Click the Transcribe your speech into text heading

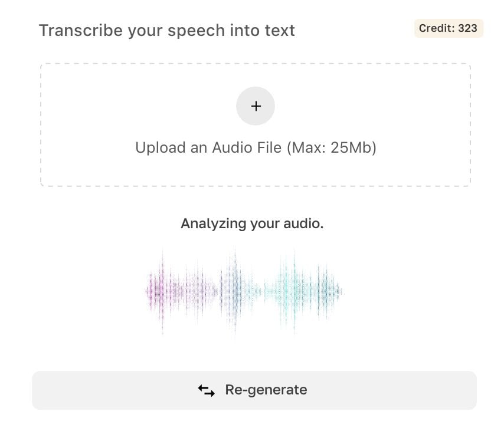pos(167,30)
